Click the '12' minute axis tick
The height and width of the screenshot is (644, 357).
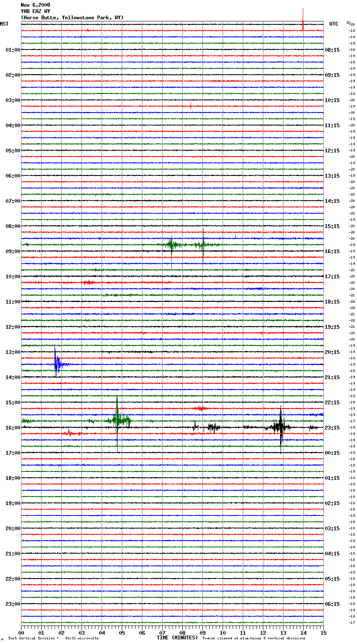tap(263, 633)
